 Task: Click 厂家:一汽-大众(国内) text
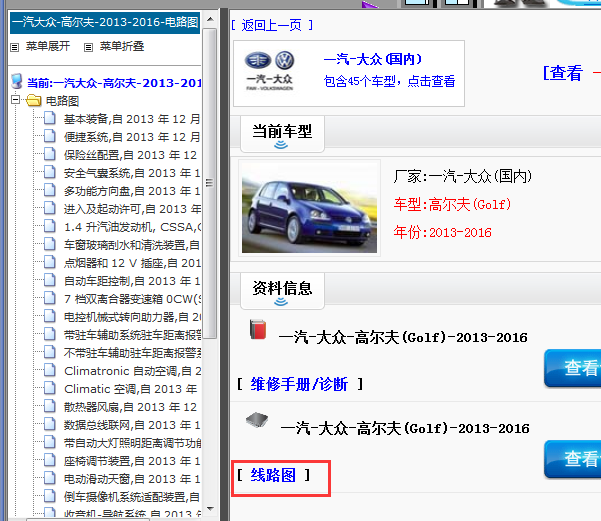[x=463, y=176]
